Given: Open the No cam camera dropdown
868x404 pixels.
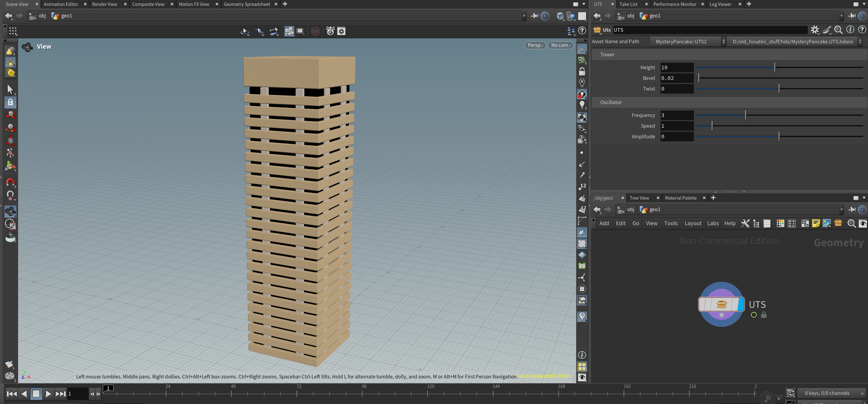Looking at the screenshot, I should 560,45.
